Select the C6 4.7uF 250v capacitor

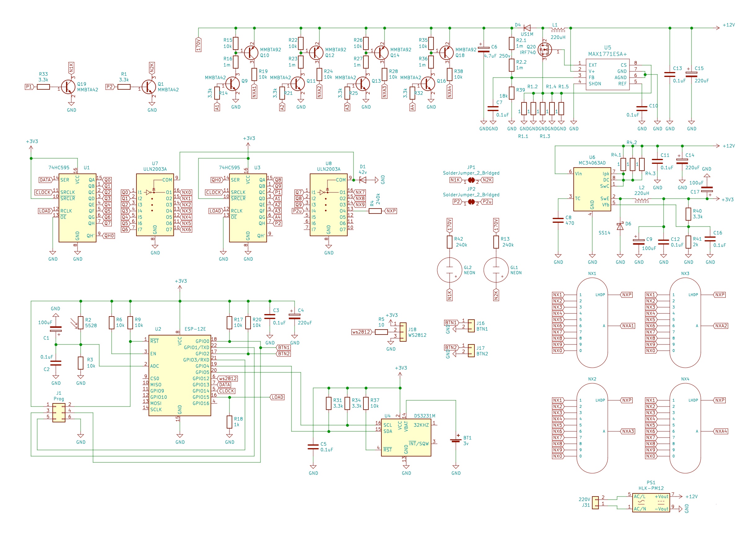[x=484, y=49]
